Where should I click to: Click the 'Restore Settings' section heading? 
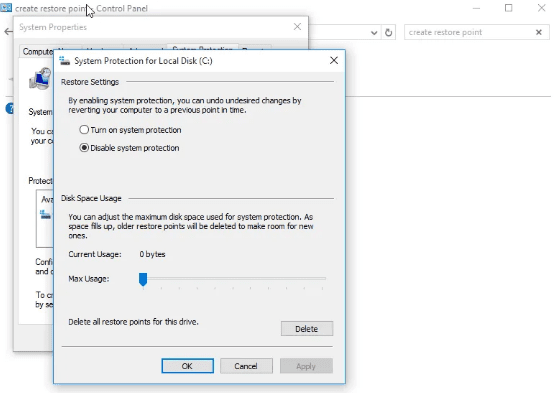tap(90, 82)
